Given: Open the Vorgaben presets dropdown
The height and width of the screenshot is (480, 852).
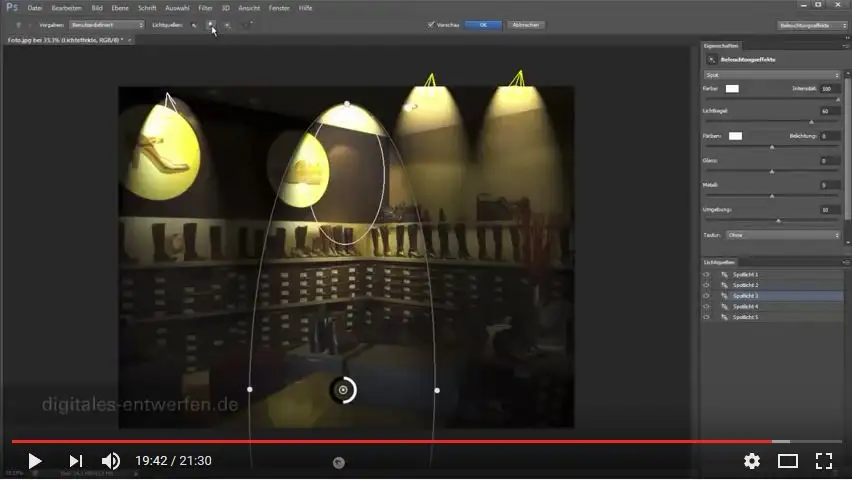Looking at the screenshot, I should pos(106,25).
